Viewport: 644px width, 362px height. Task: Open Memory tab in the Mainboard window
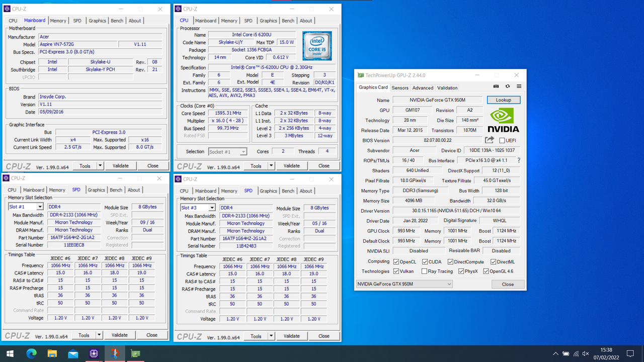point(58,21)
